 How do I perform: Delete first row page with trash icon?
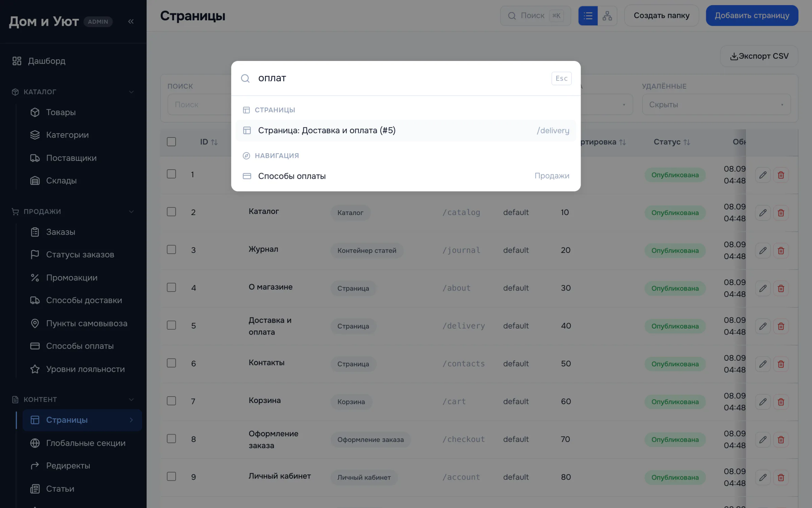click(x=781, y=175)
